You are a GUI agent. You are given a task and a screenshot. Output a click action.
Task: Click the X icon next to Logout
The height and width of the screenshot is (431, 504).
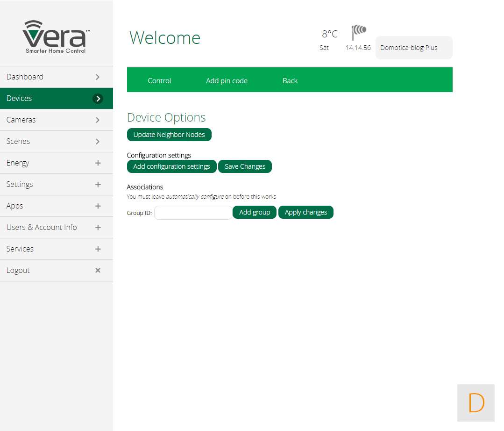click(x=98, y=270)
